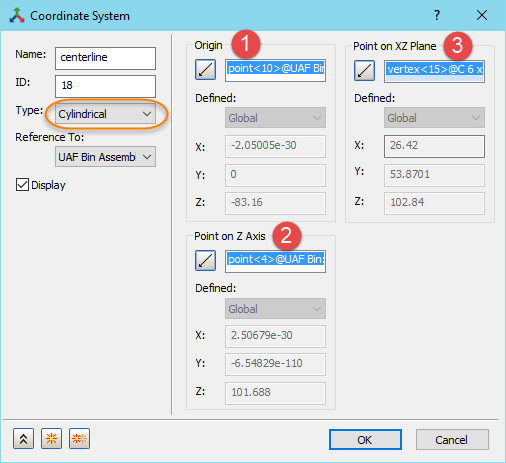Viewport: 506px width, 463px height.
Task: Click the Coordinate System title bar icon
Action: tap(17, 16)
